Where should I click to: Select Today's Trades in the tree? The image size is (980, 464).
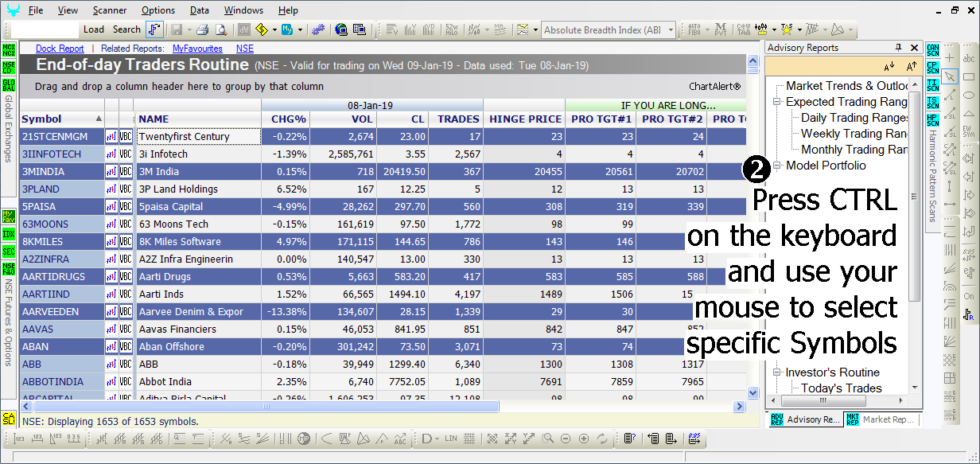[x=842, y=388]
